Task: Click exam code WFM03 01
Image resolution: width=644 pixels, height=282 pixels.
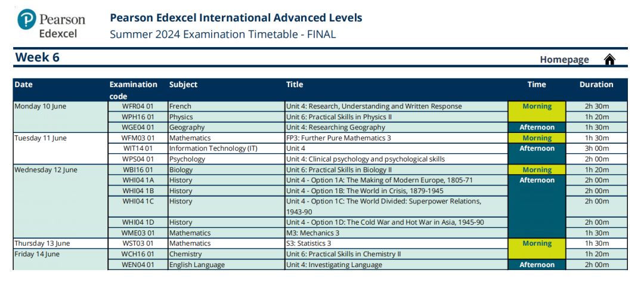Action: tap(138, 138)
